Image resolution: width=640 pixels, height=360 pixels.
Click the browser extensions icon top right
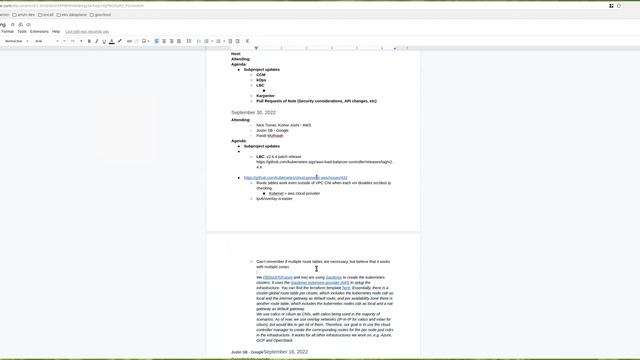611,6
